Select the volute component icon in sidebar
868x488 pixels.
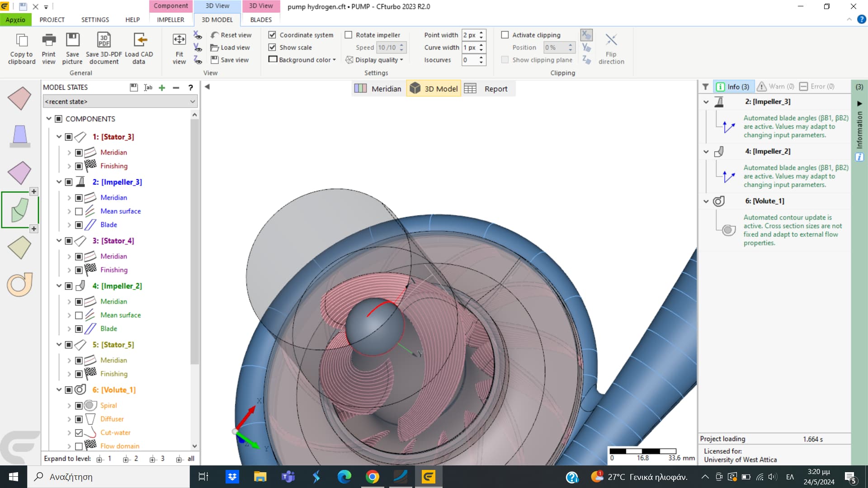coord(19,284)
